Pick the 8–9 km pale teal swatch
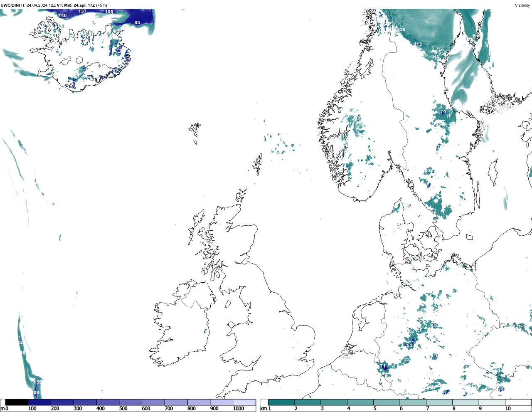This screenshot has height=412, width=532. click(x=465, y=402)
